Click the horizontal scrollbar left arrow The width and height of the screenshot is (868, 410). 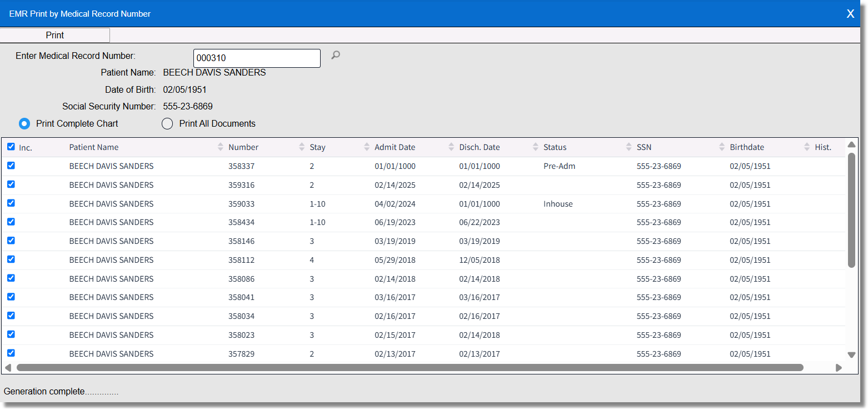[x=8, y=367]
